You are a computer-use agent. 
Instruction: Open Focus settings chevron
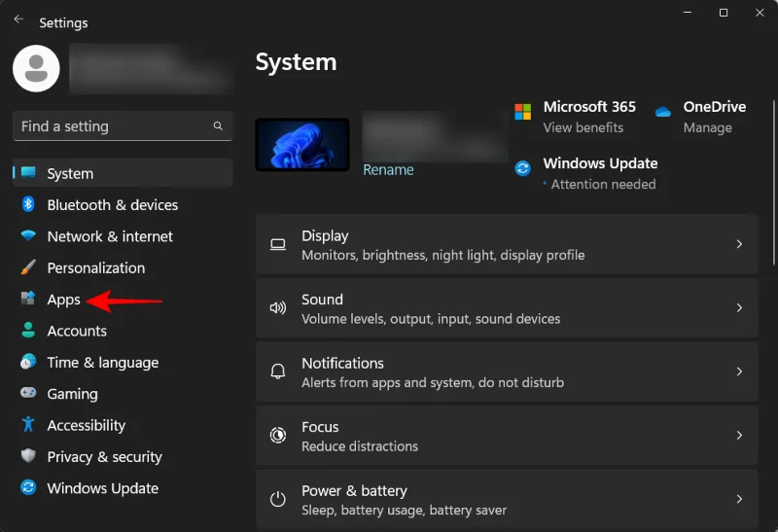[x=739, y=435]
